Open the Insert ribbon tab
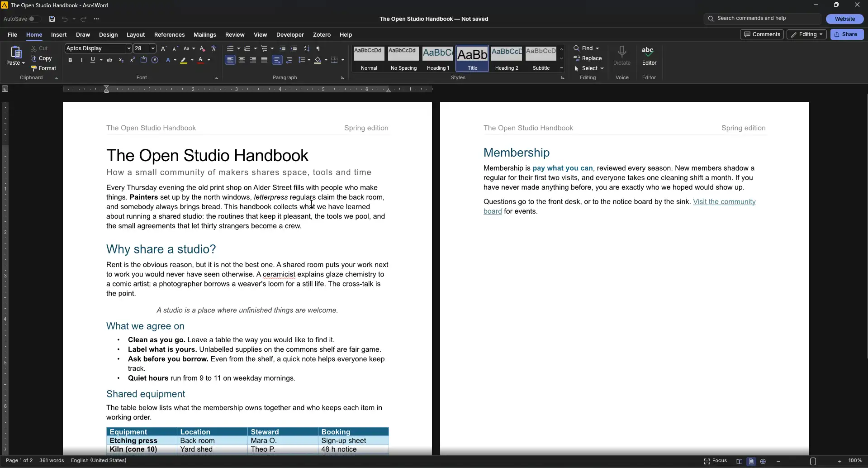 point(59,35)
